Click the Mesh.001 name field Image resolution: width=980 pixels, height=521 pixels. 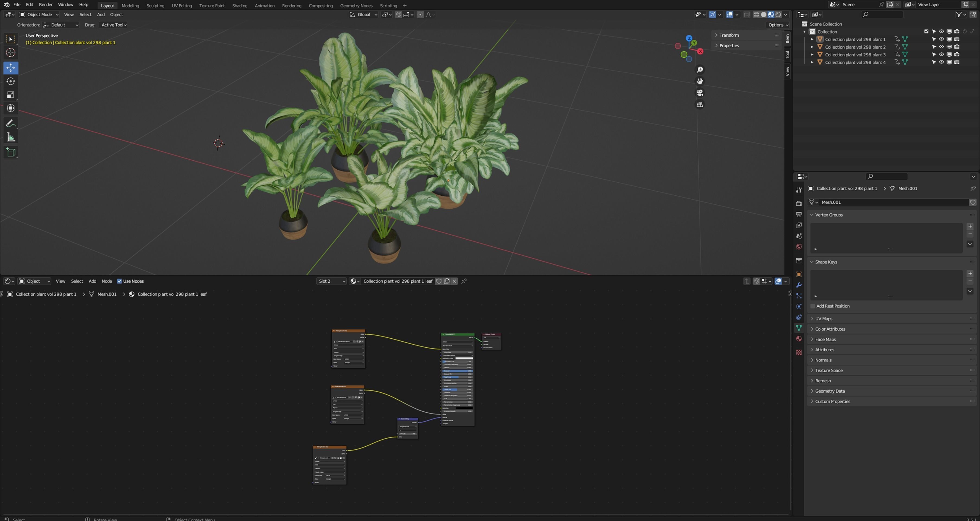[x=894, y=202]
